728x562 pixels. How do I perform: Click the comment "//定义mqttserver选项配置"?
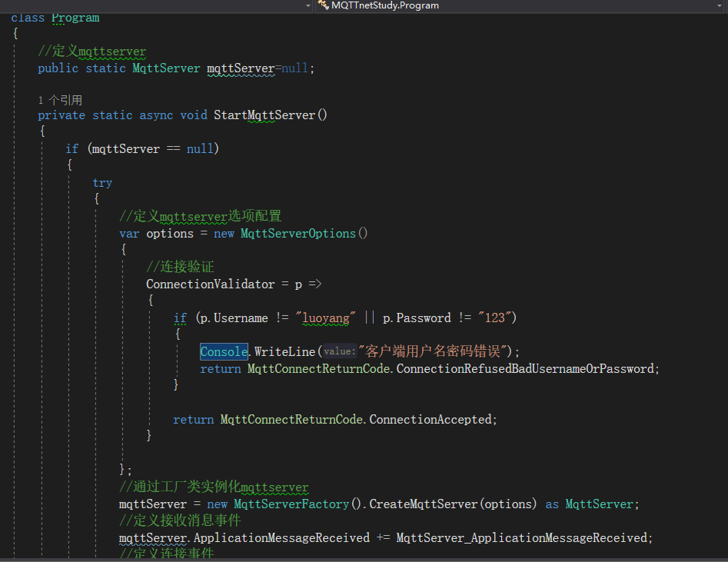[200, 217]
